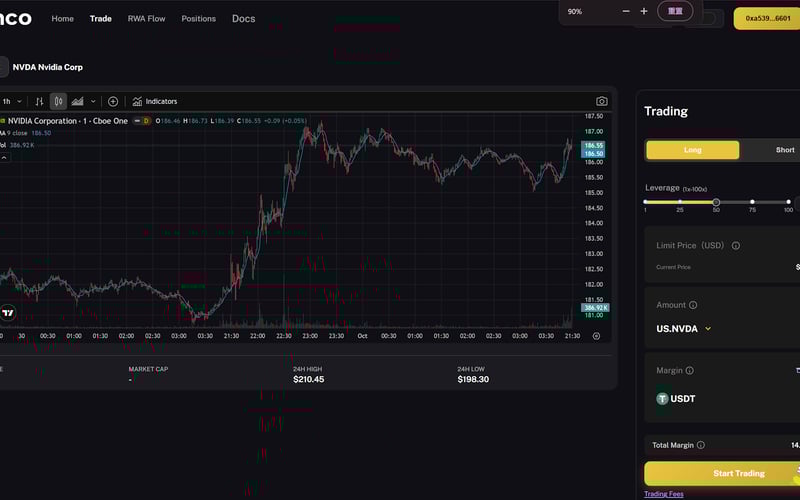
Task: Click the NVIDIA Corporation chart legend title
Action: pos(67,121)
